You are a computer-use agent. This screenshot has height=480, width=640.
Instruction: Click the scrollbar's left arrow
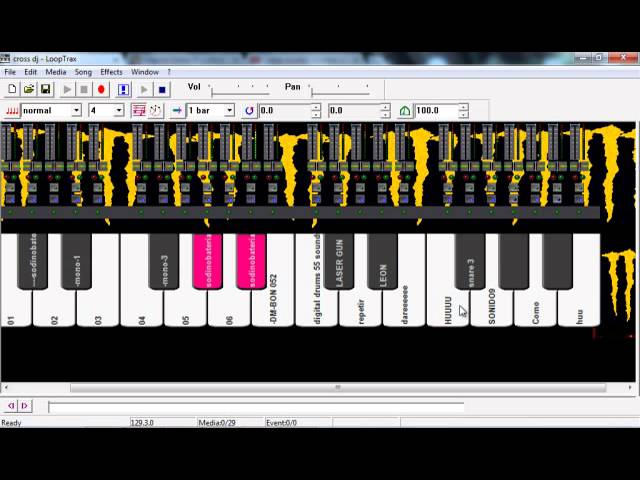5,387
